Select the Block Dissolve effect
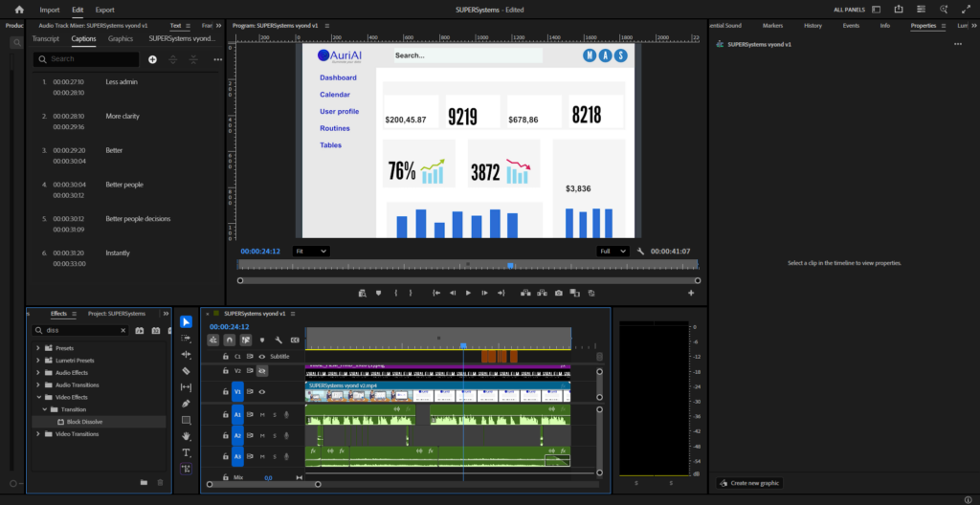Screen dimensions: 980x505 coord(84,422)
